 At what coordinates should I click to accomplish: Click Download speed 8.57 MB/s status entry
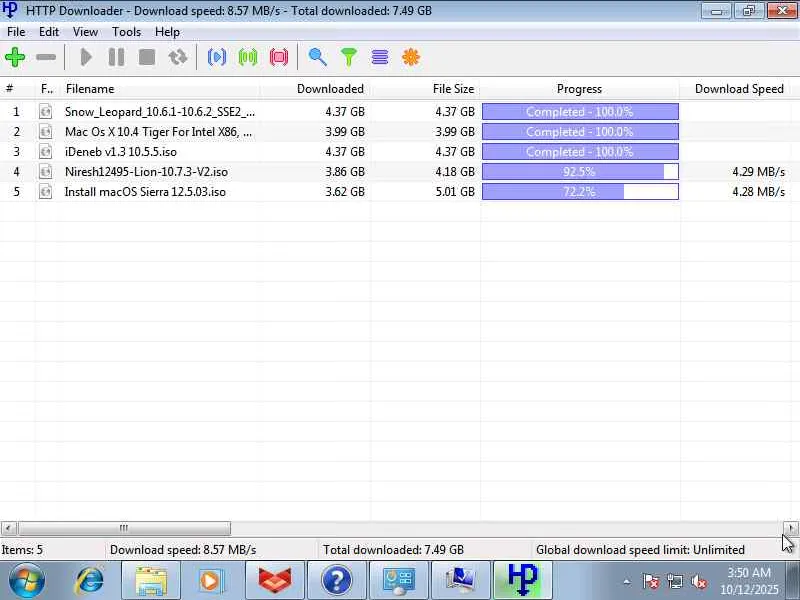click(x=183, y=549)
